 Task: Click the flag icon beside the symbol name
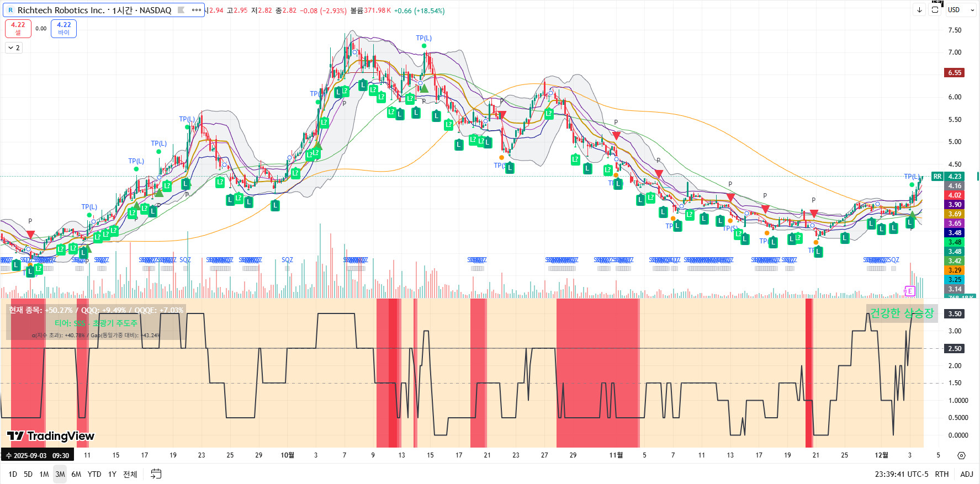click(181, 10)
